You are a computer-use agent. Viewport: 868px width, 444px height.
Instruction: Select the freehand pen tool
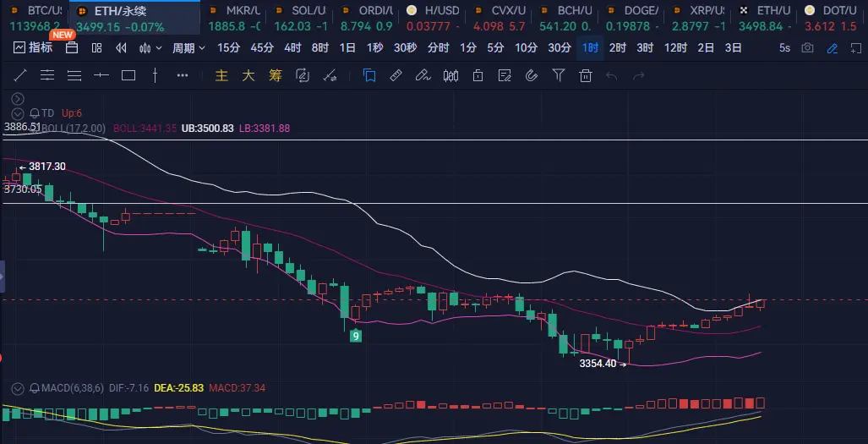[x=423, y=75]
